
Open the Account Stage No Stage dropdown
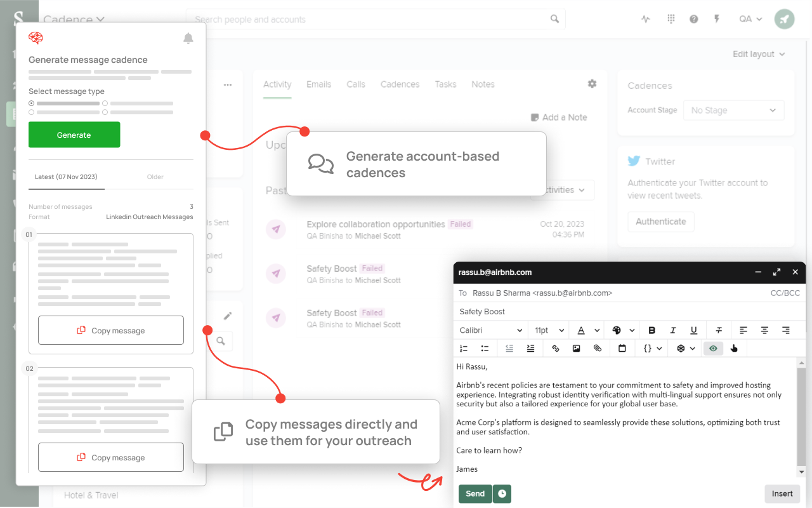(733, 110)
